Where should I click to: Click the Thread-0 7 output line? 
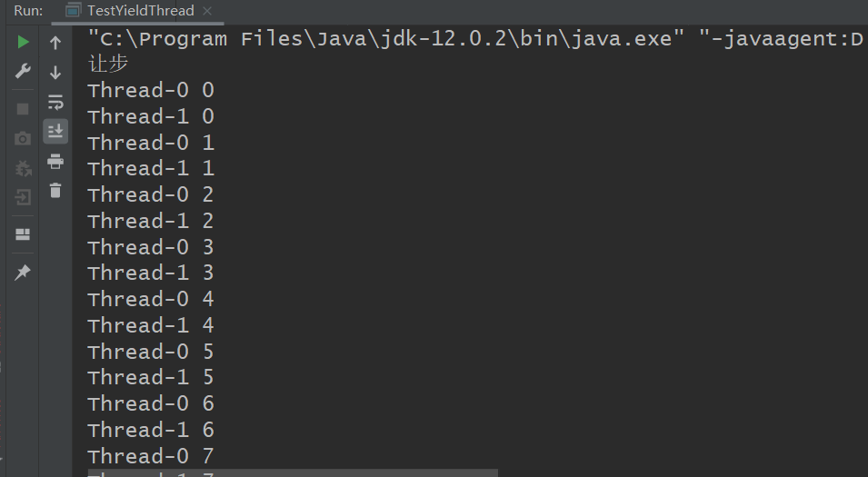click(x=151, y=456)
